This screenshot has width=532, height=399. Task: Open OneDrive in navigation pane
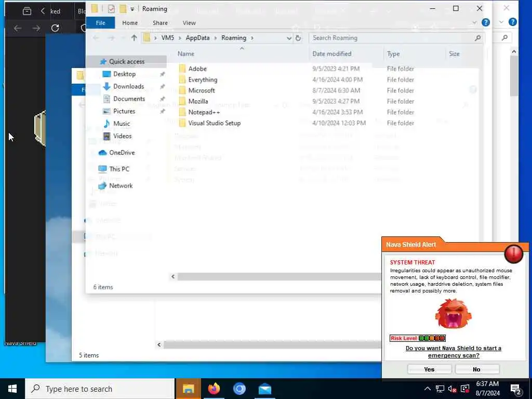(x=122, y=152)
